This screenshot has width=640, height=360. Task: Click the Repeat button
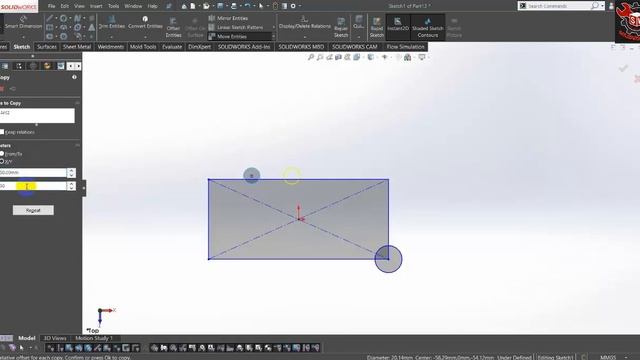click(x=33, y=210)
